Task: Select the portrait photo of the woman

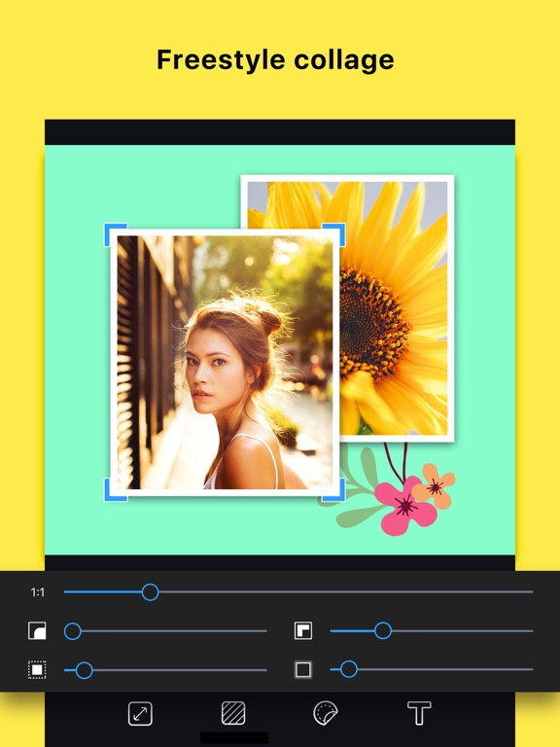Action: [x=225, y=362]
